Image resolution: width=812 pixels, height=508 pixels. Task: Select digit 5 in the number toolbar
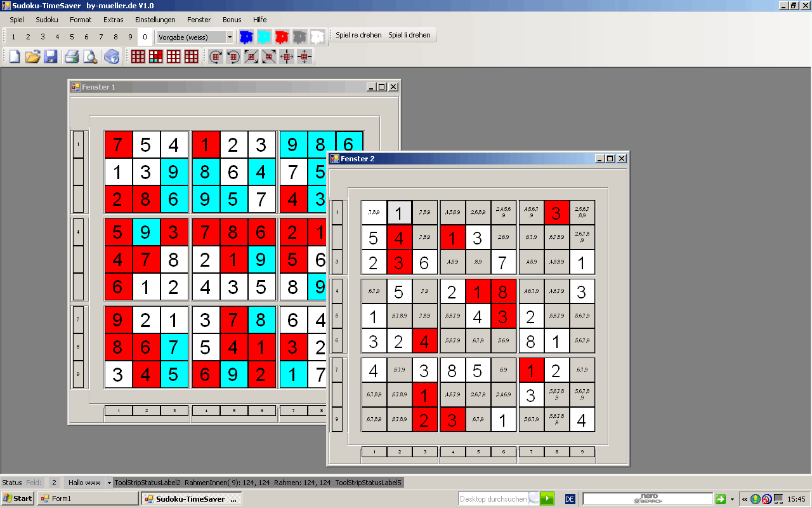(x=72, y=37)
